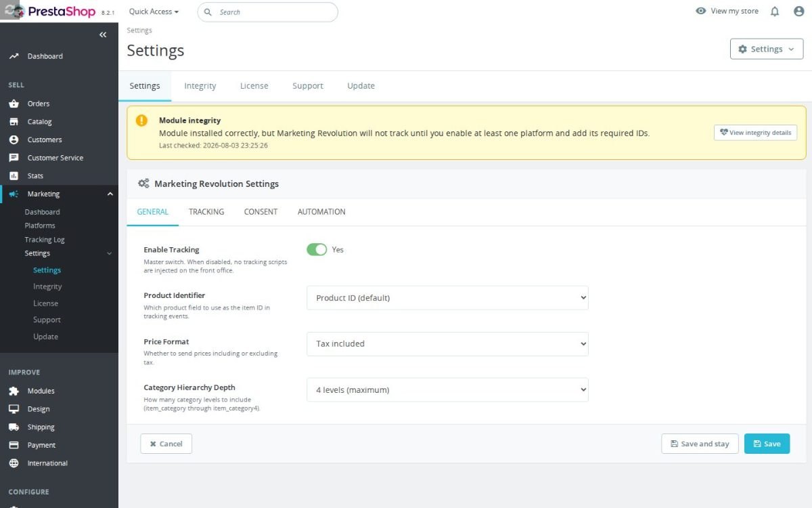Click the Customer Service chat icon

click(x=14, y=158)
